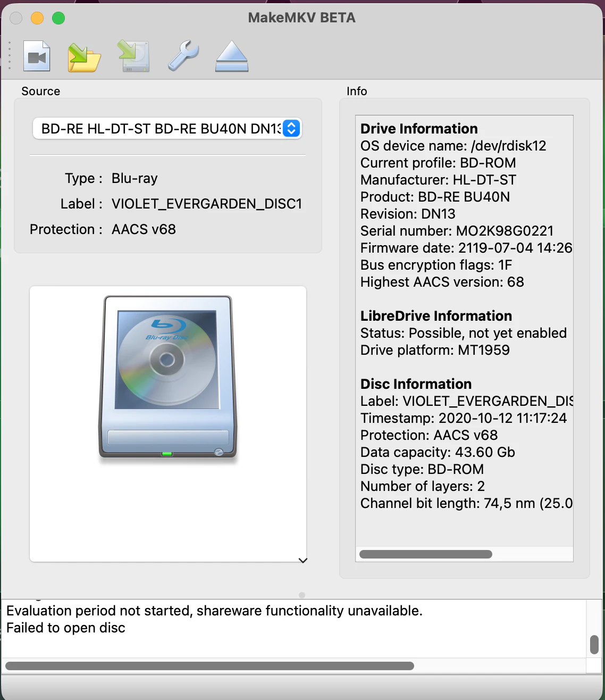
Task: Click the splitter dot above the log
Action: pyautogui.click(x=302, y=595)
